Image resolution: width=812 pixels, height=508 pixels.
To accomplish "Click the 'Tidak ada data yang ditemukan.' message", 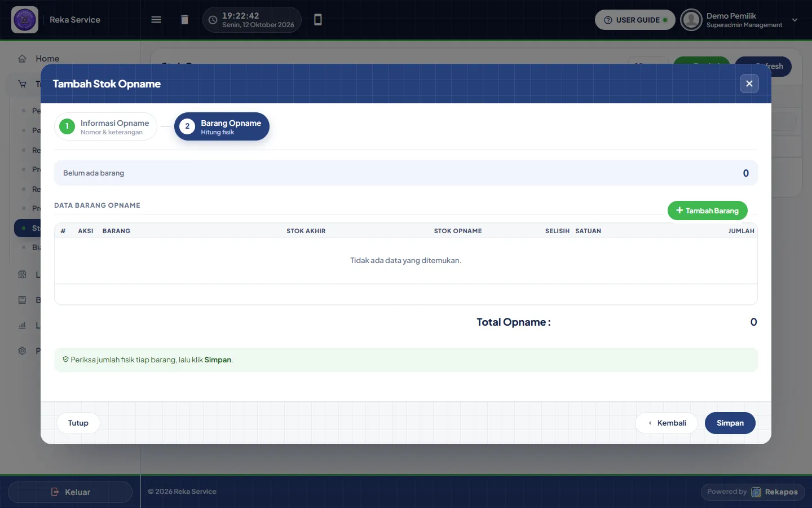I will click(x=406, y=261).
